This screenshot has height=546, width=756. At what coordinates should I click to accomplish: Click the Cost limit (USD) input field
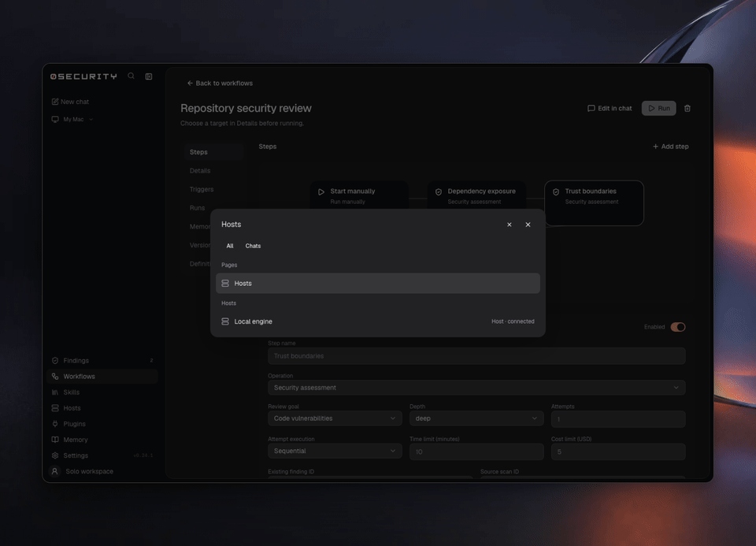pyautogui.click(x=618, y=452)
